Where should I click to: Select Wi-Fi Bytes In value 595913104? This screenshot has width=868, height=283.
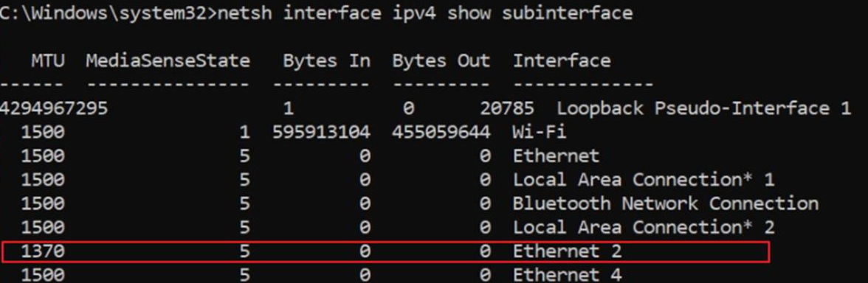321,132
